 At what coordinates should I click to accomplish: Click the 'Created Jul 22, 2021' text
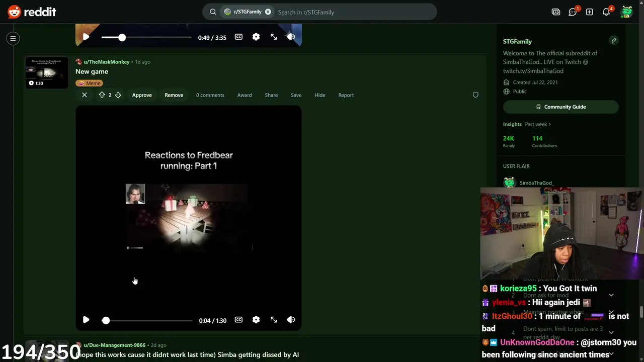(535, 82)
